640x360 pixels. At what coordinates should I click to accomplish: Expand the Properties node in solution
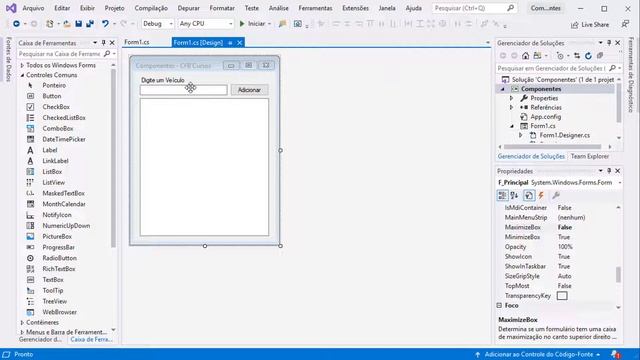click(x=511, y=98)
